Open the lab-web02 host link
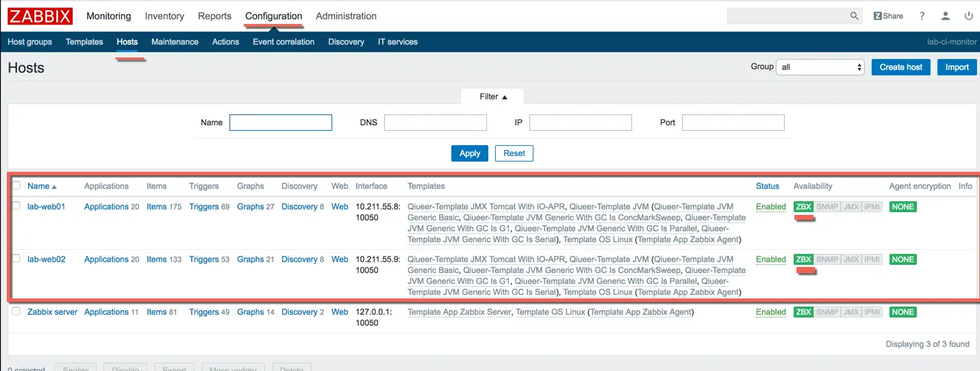Image resolution: width=980 pixels, height=371 pixels. coord(46,259)
